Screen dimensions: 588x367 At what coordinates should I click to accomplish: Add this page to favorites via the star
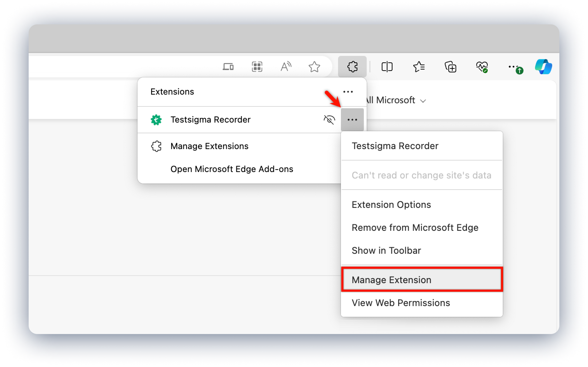click(x=314, y=66)
